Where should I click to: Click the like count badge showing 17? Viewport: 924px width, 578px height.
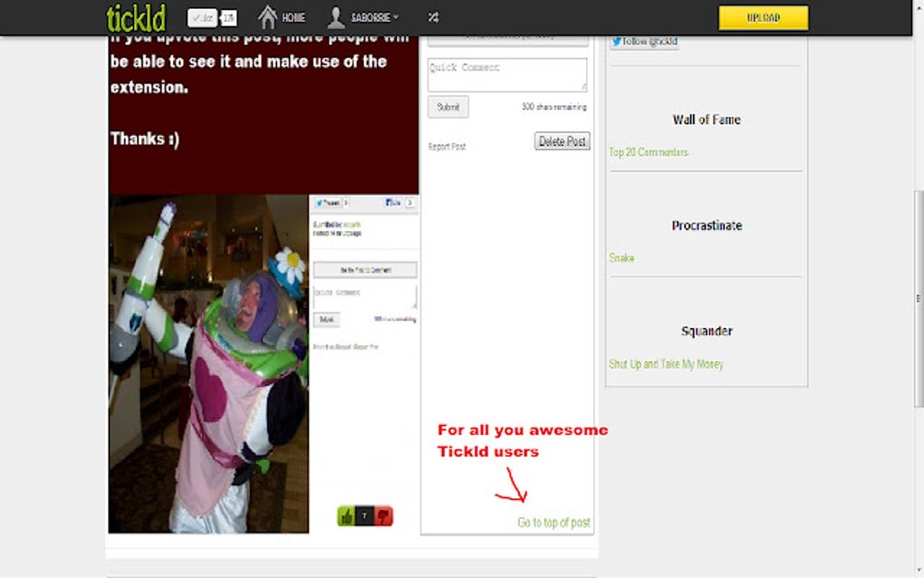coord(229,15)
